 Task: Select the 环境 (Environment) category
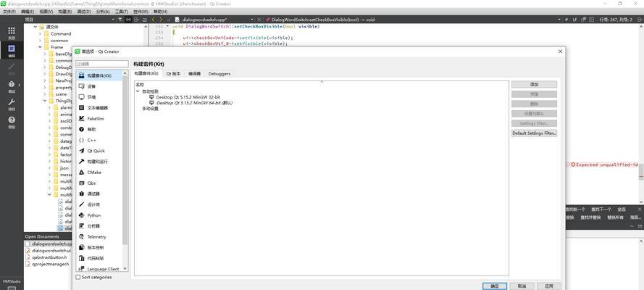tap(99, 97)
